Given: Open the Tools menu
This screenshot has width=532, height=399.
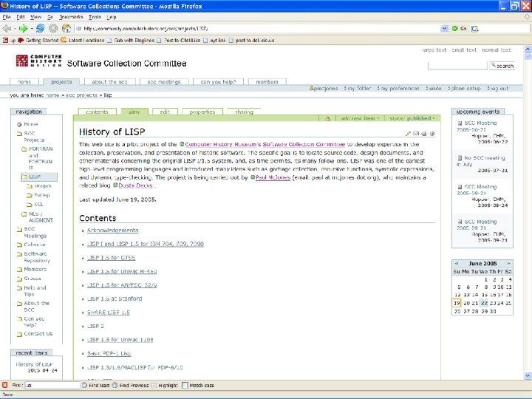Looking at the screenshot, I should (95, 16).
